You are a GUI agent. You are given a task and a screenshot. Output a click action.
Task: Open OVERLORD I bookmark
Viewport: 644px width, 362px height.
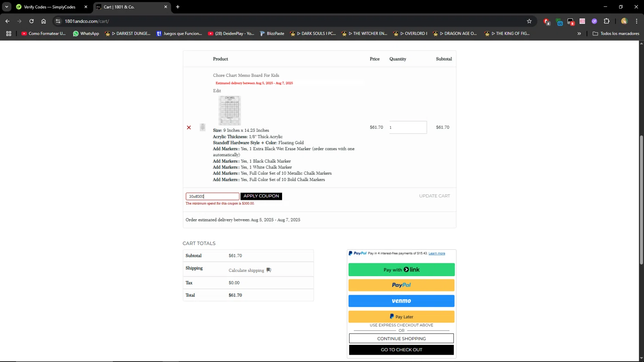click(410, 33)
